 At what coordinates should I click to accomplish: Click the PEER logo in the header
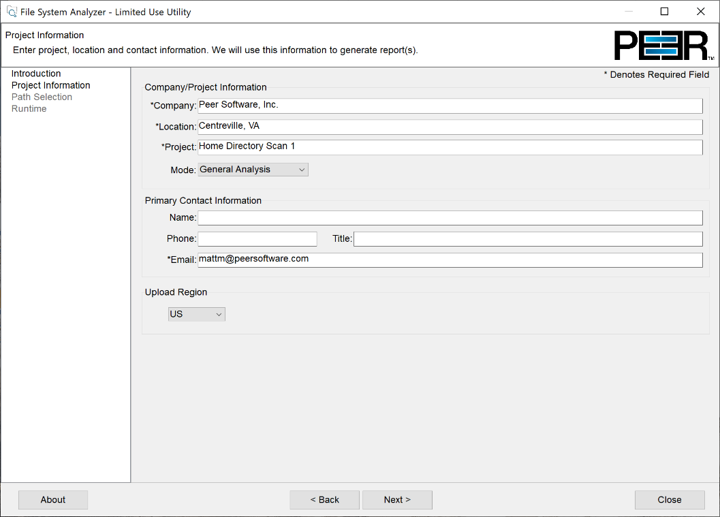664,45
